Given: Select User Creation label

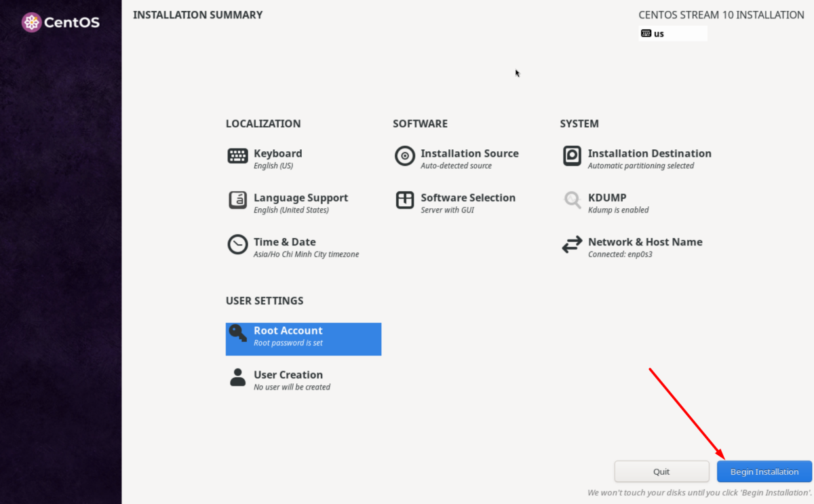Looking at the screenshot, I should [288, 374].
